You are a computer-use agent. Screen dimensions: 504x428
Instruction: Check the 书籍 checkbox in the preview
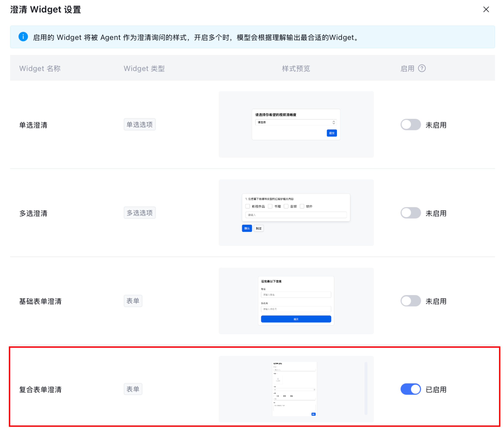tap(270, 206)
